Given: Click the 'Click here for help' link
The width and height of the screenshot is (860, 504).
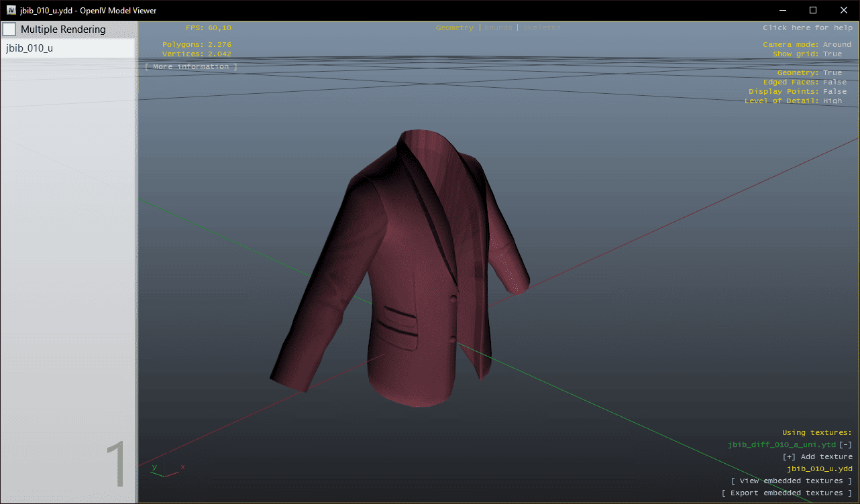Looking at the screenshot, I should [807, 27].
